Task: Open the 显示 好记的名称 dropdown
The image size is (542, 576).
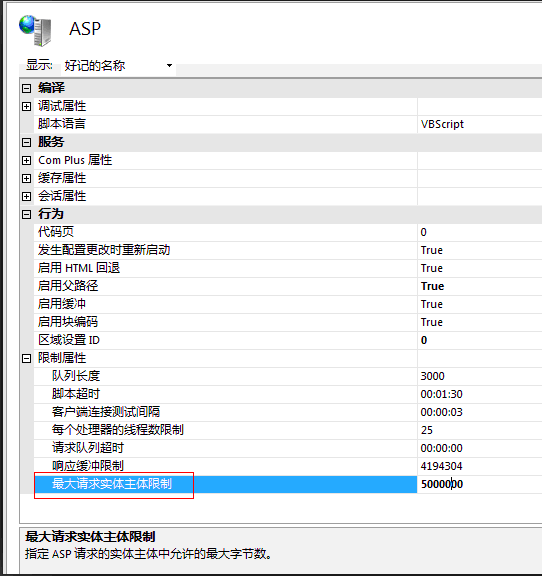Action: [x=118, y=66]
